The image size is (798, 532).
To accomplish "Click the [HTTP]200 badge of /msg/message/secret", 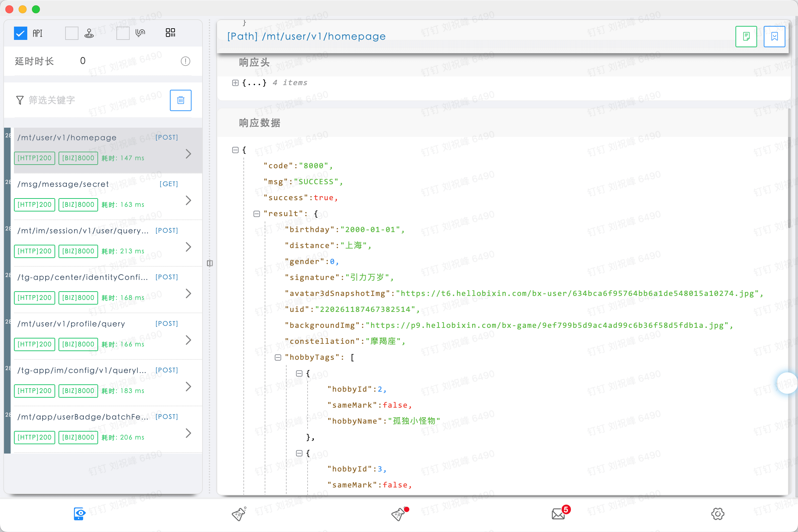I will coord(35,204).
